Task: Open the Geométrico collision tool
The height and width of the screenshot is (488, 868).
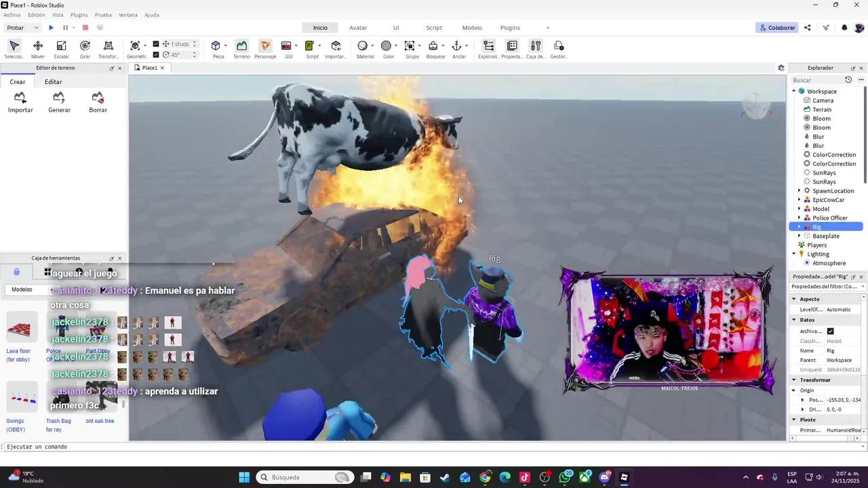Action: (135, 46)
